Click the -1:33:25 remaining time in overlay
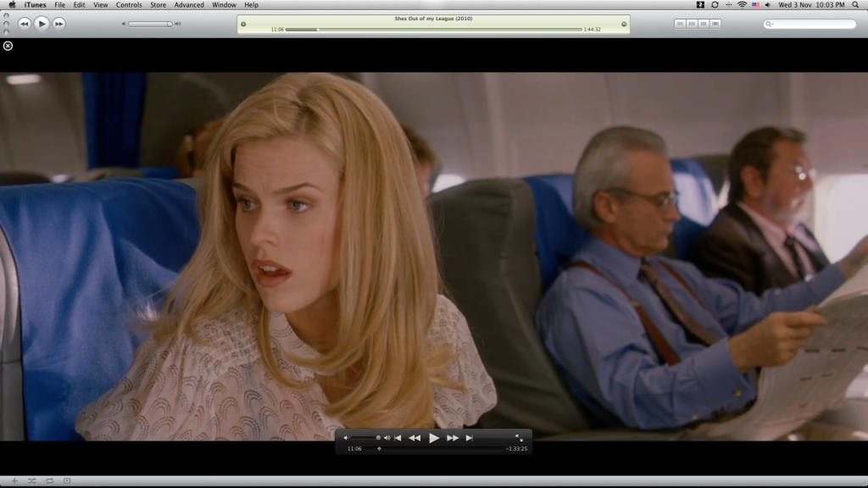Image resolution: width=868 pixels, height=488 pixels. click(x=516, y=449)
